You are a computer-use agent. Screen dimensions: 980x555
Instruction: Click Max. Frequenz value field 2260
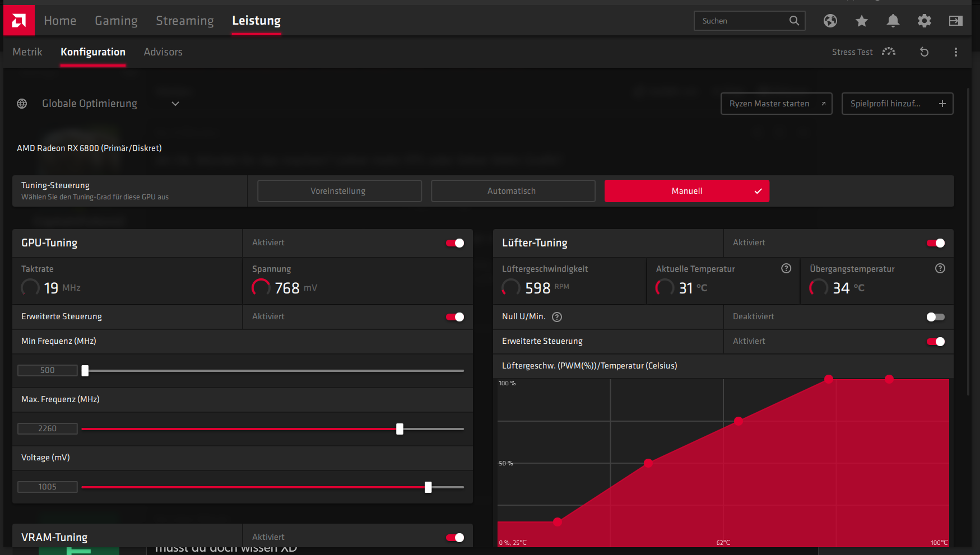click(x=48, y=429)
